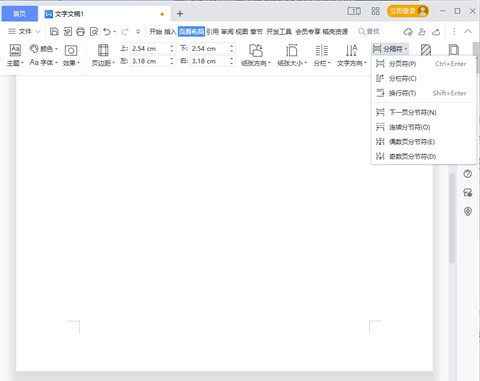
Task: Click the Print icon
Action: tap(80, 32)
